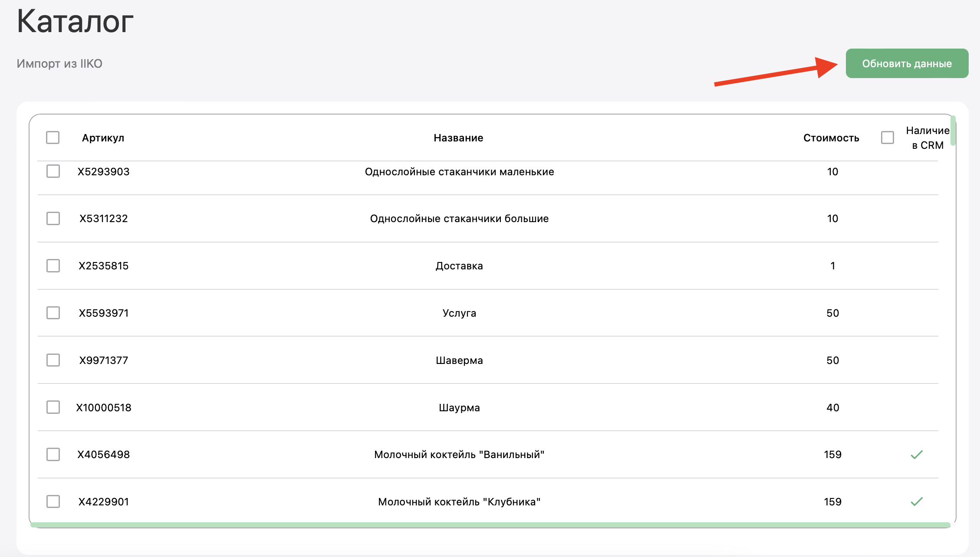Click the Шаурма product name

coord(459,408)
